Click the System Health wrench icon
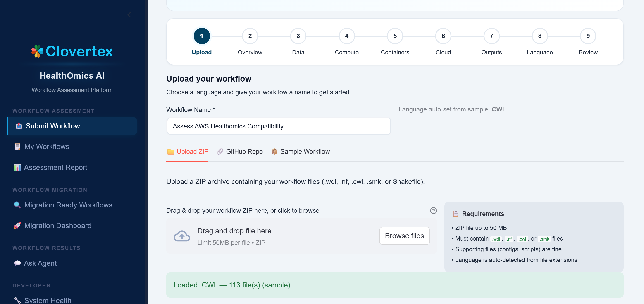 tap(17, 300)
